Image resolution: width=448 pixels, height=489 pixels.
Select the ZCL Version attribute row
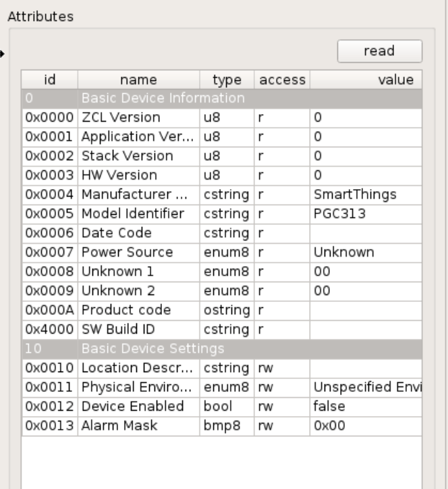(x=222, y=118)
